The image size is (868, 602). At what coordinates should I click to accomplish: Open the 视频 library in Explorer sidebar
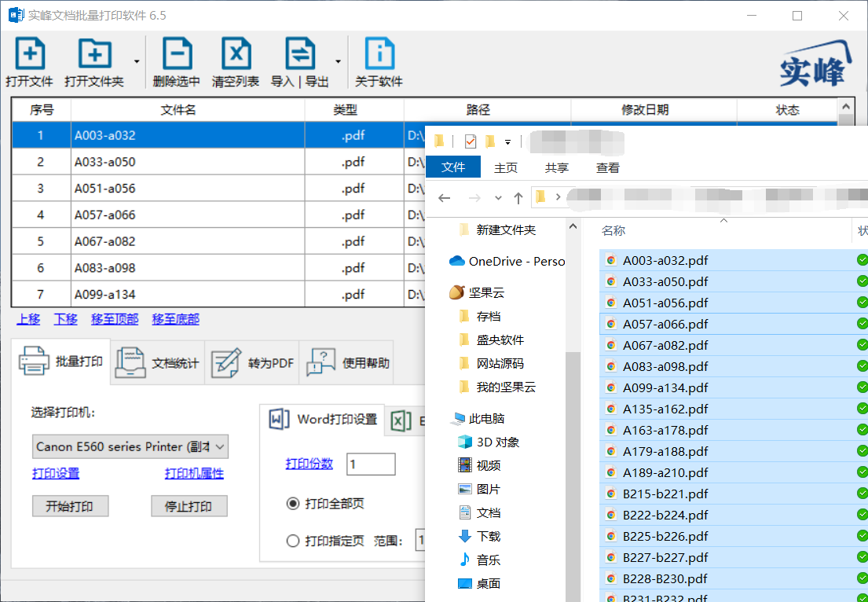[479, 466]
